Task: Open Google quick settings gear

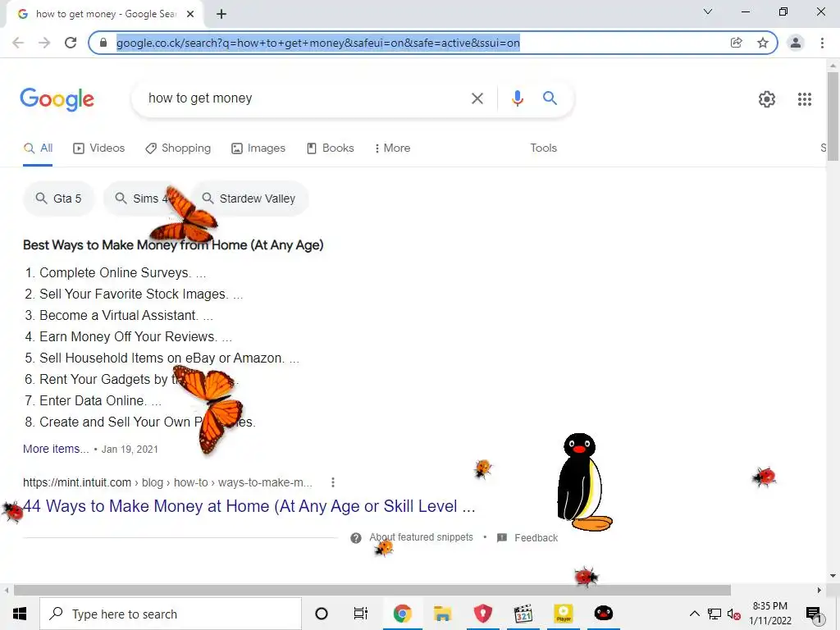Action: 767,99
